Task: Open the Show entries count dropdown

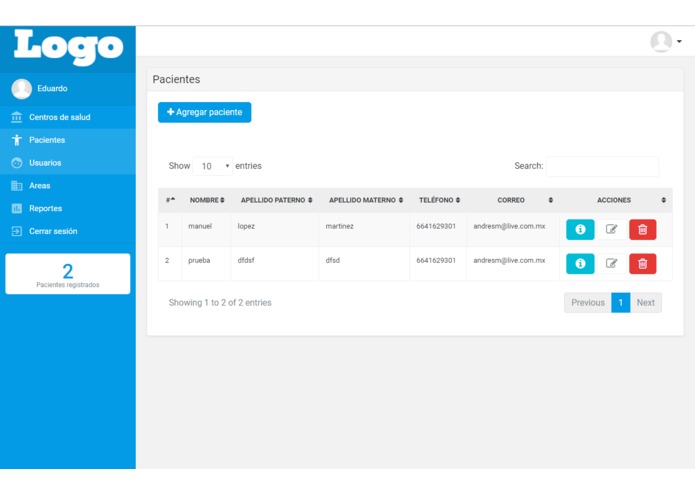Action: (212, 166)
